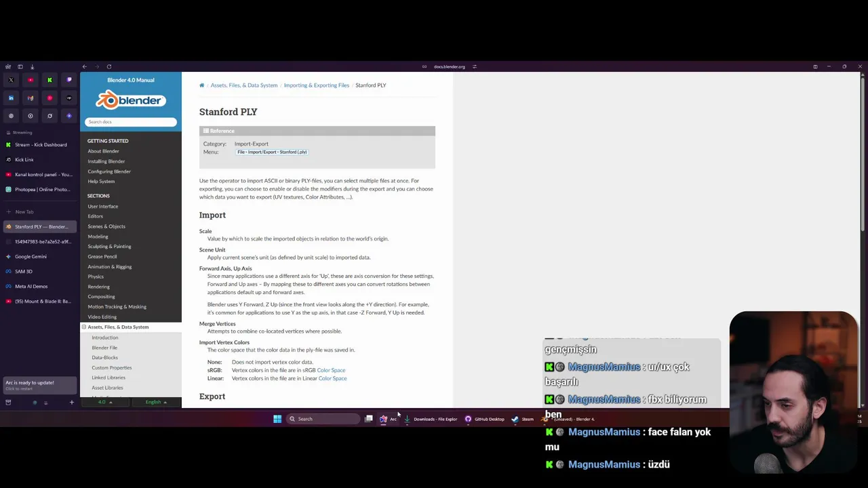Select the Stanford PLY Blender tab
This screenshot has height=488, width=868.
tap(39, 226)
